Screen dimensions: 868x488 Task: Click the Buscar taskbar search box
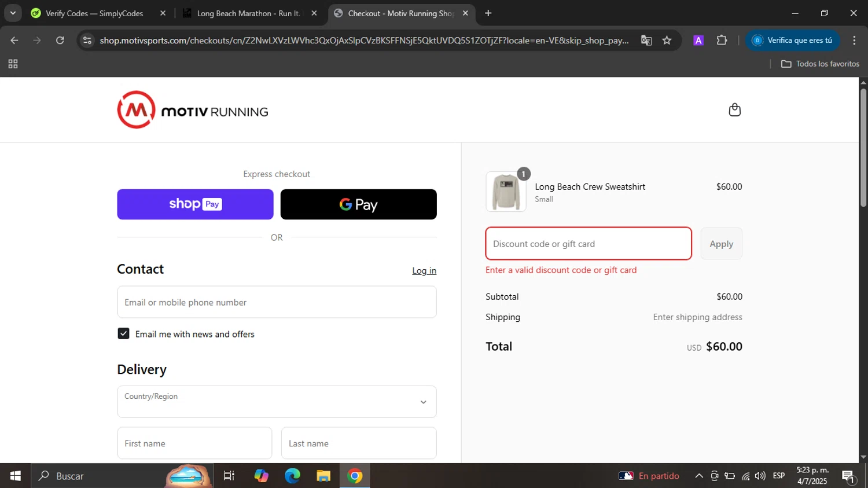point(122,476)
